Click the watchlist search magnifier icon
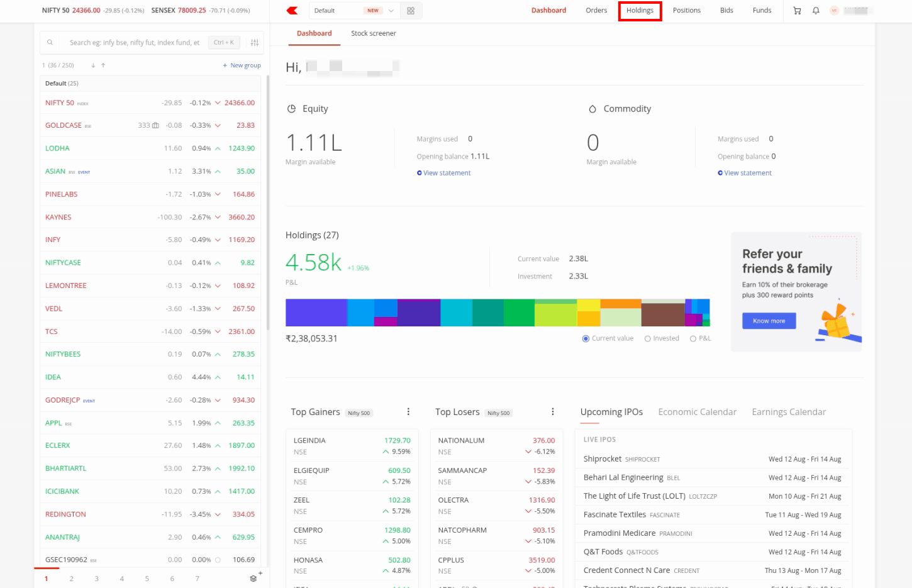 (50, 43)
